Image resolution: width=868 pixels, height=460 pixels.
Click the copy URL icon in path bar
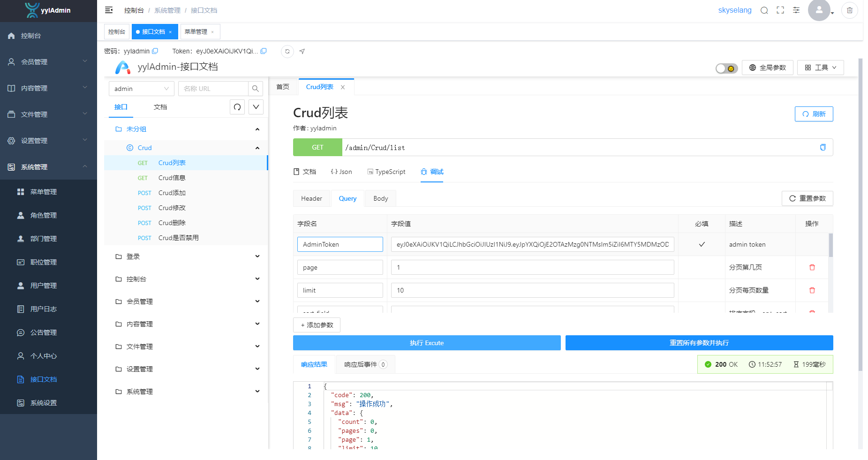click(823, 147)
